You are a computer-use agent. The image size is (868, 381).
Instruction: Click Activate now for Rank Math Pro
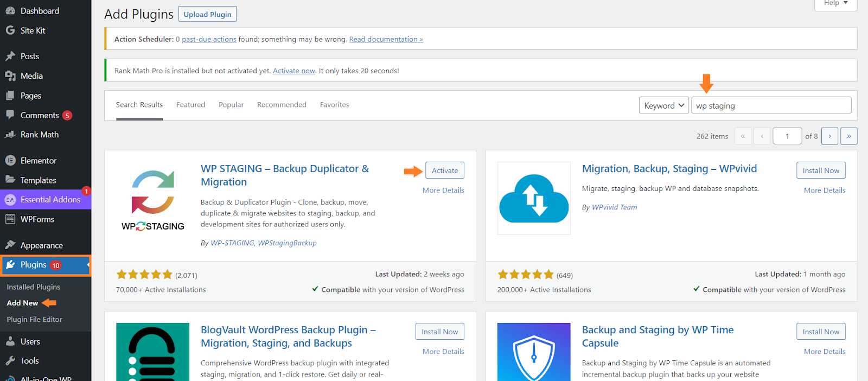click(294, 71)
